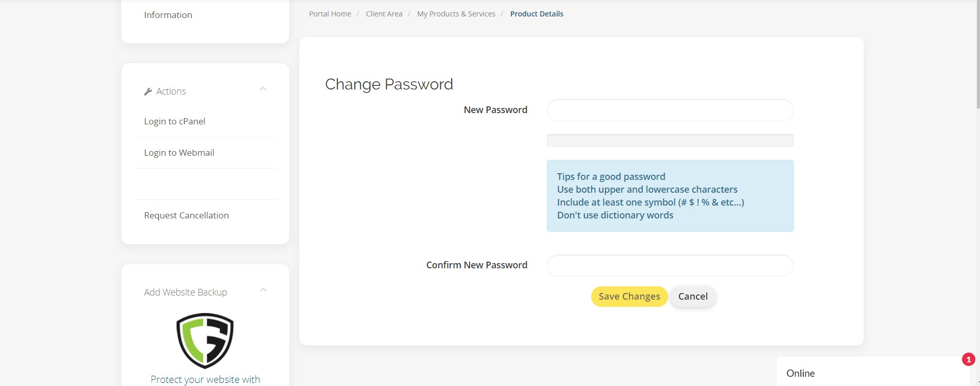
Task: Click the Cancel button
Action: [x=693, y=297]
